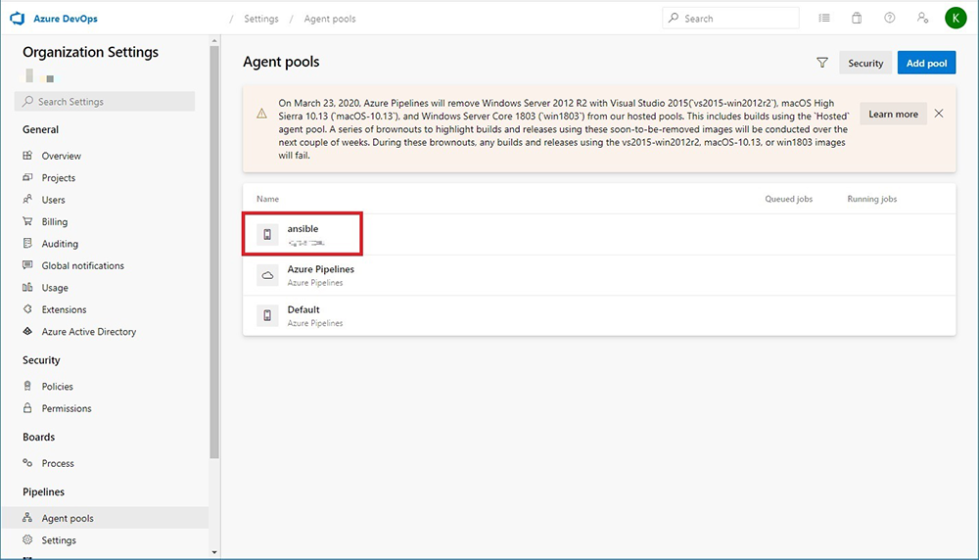Click the Running jobs column header
Viewport: 979px width, 560px height.
click(x=871, y=199)
